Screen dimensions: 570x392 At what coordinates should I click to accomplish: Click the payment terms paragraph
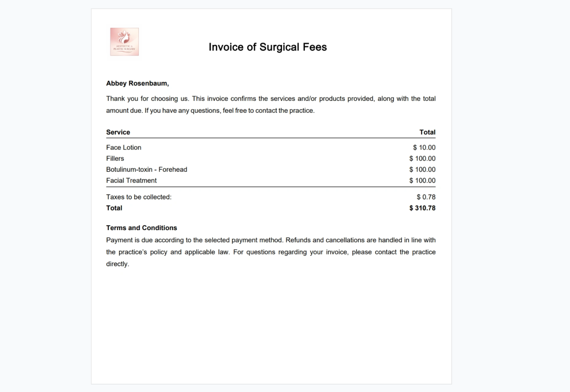tap(271, 252)
